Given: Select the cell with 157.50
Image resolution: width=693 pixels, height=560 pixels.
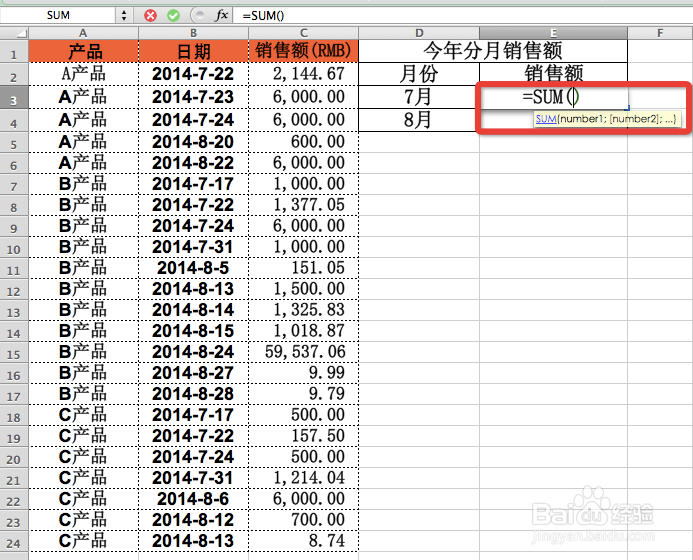Looking at the screenshot, I should coord(304,436).
